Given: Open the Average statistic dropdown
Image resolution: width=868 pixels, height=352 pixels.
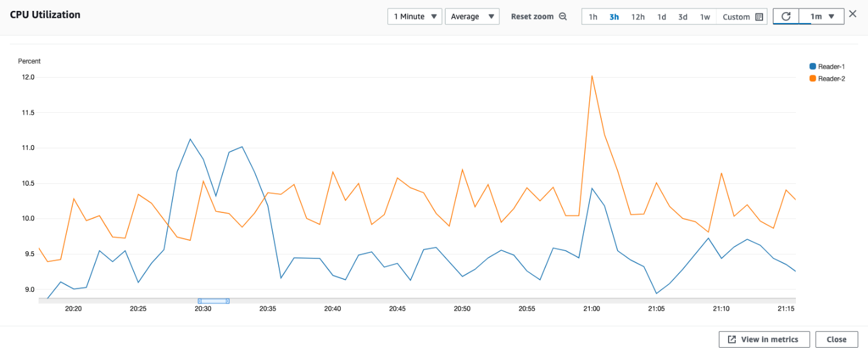Looking at the screenshot, I should [x=472, y=16].
